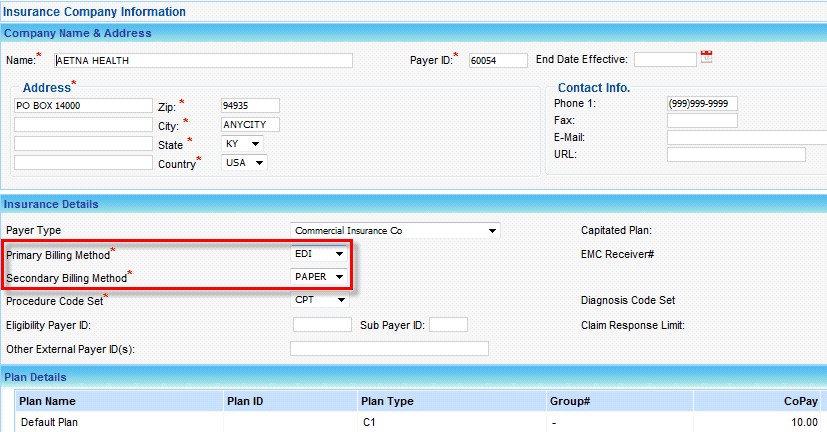
Task: Click the Other External Payer ID(s) field
Action: (389, 348)
